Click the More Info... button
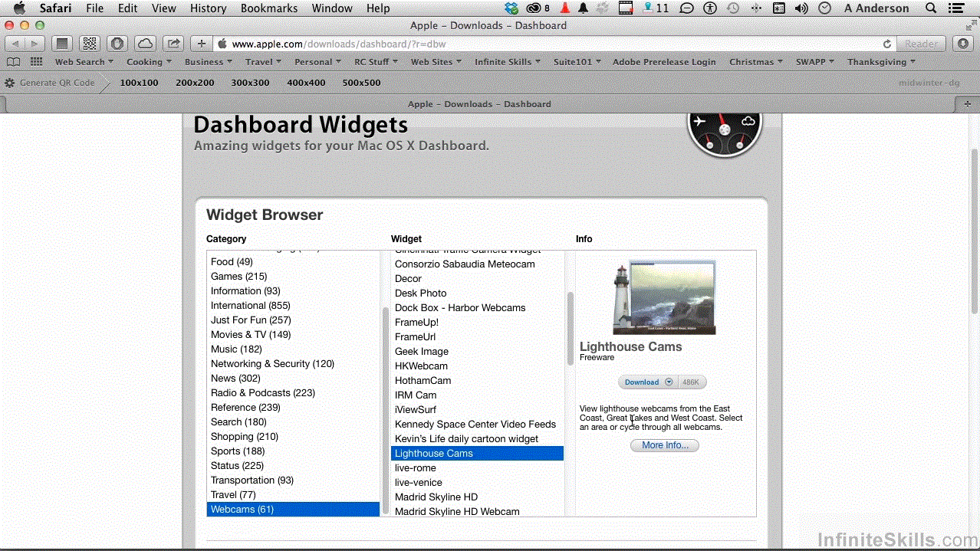 coord(665,445)
